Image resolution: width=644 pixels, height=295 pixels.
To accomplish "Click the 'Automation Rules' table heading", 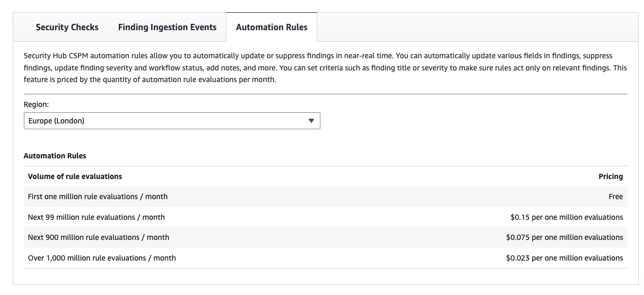I will 55,156.
